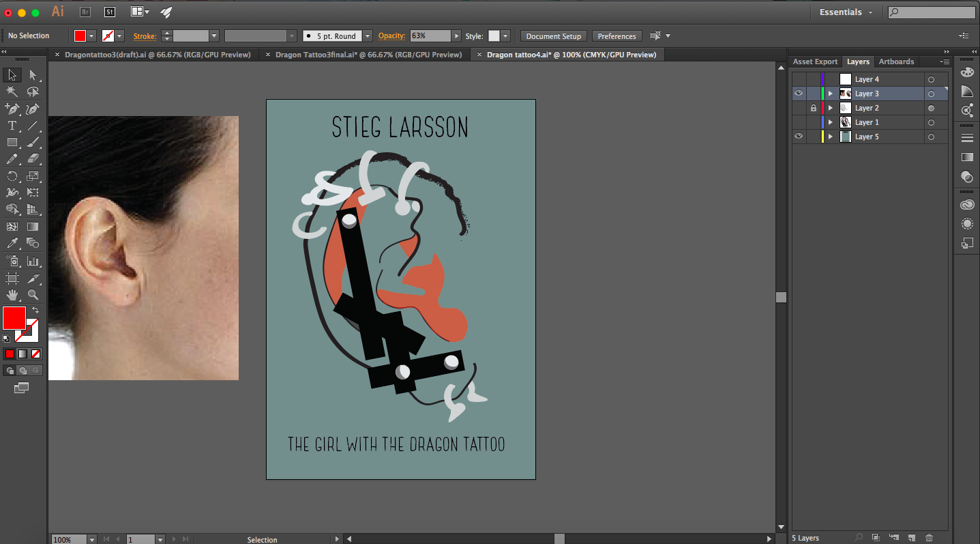Switch to the Asset Export panel tab

click(x=815, y=61)
